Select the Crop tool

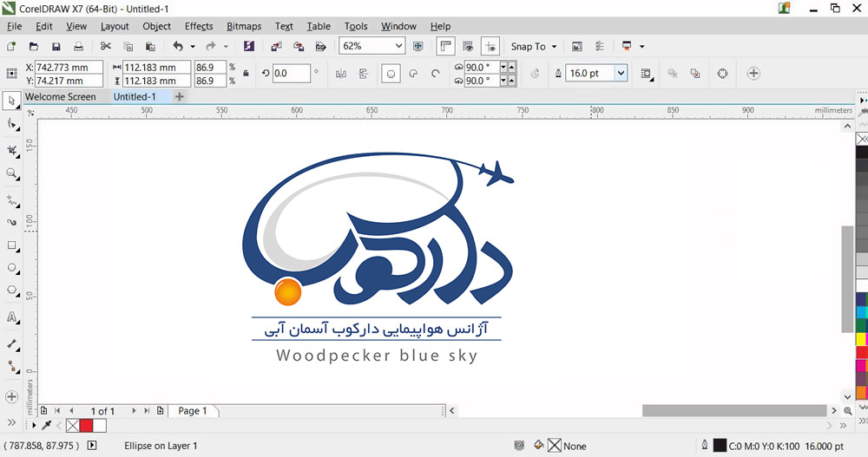(x=11, y=151)
